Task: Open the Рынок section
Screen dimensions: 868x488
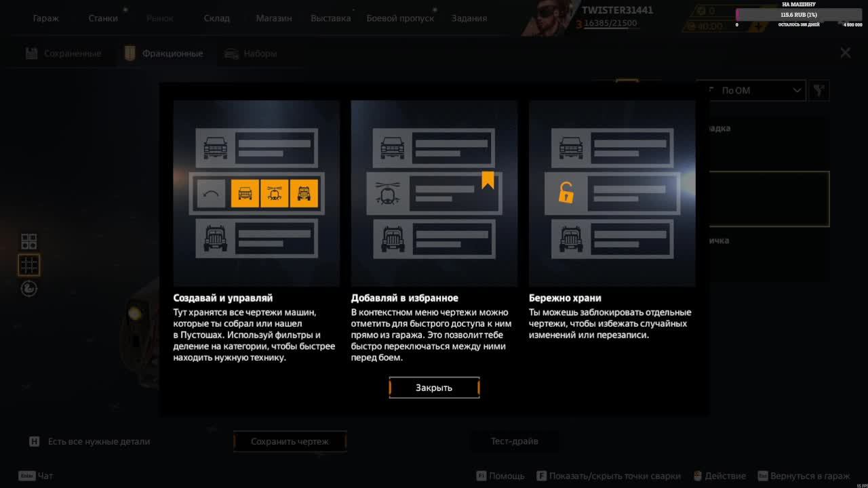Action: pyautogui.click(x=160, y=18)
